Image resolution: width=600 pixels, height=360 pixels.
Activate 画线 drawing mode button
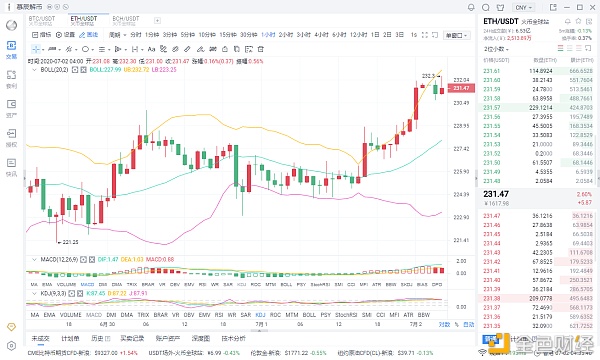coord(88,35)
